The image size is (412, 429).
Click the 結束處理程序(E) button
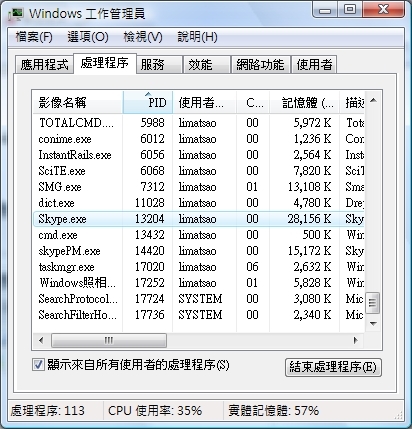coord(333,367)
